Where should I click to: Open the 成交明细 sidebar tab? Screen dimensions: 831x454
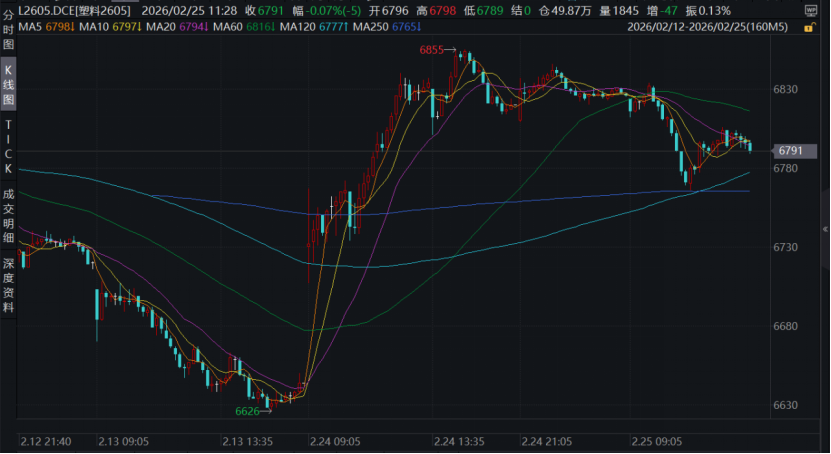click(8, 212)
